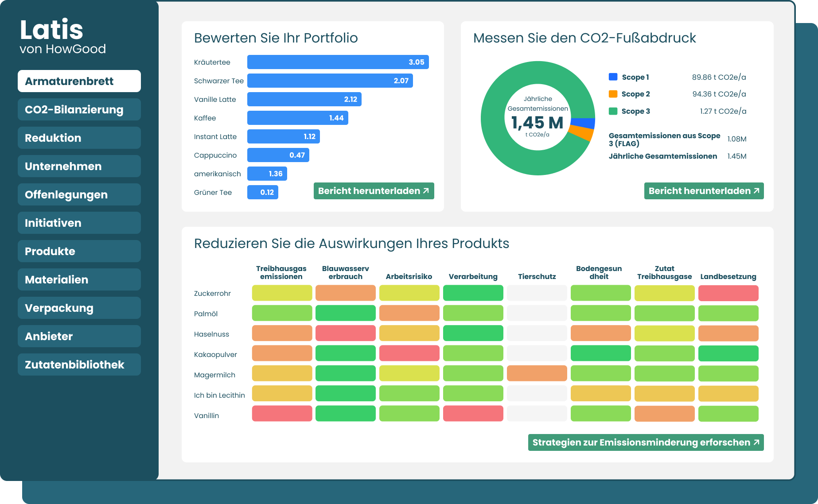
Task: Click the Instant Latte bar 1.12
Action: (x=284, y=136)
